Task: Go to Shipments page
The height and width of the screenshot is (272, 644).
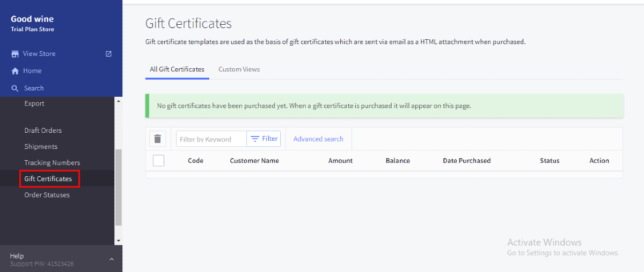Action: [x=41, y=146]
